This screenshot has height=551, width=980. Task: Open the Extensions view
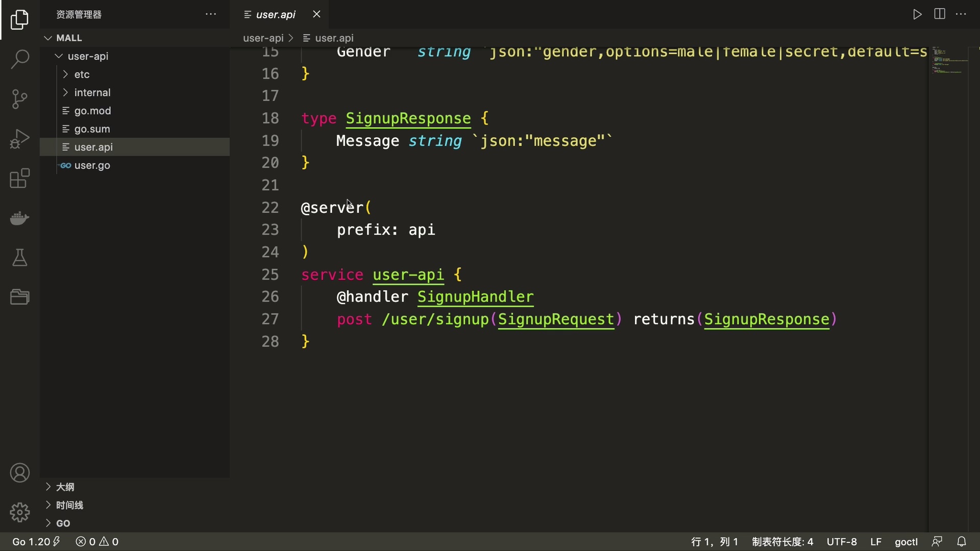tap(19, 179)
